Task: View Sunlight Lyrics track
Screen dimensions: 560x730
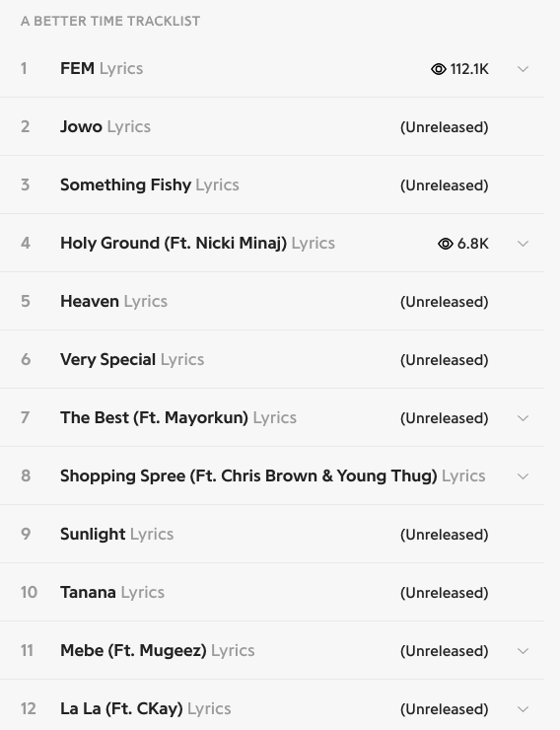Action: point(116,534)
